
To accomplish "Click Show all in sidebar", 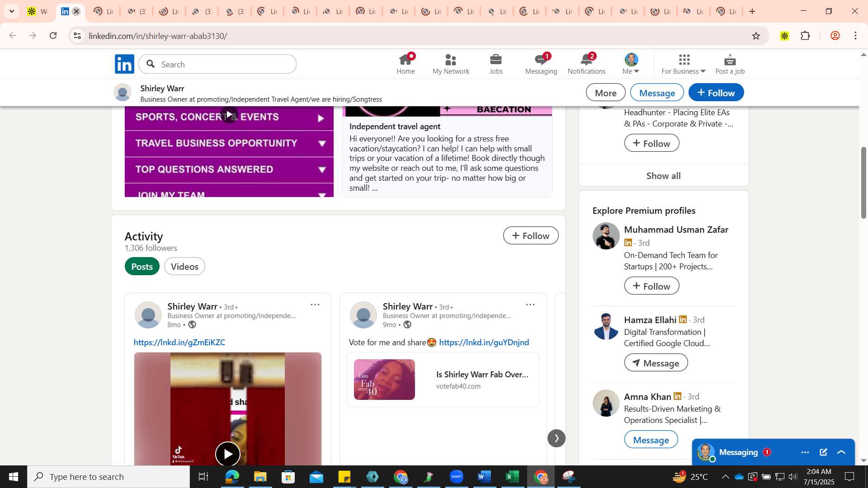I will click(x=663, y=176).
